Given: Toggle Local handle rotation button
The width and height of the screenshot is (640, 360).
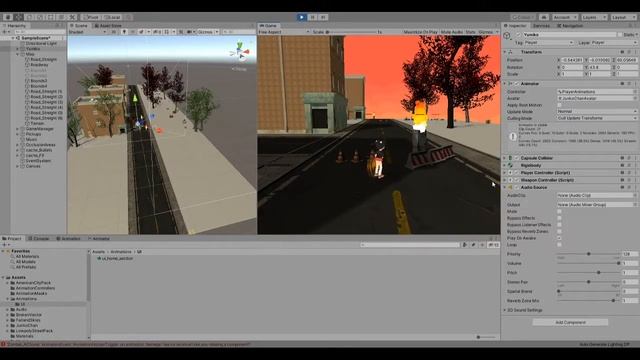Looking at the screenshot, I should [x=112, y=17].
